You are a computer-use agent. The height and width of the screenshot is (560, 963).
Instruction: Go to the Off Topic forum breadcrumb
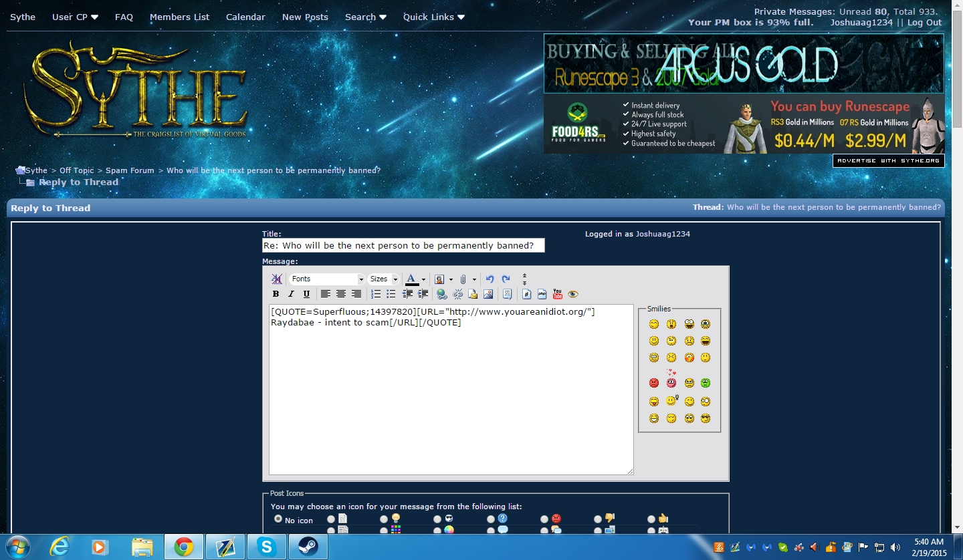tap(77, 170)
